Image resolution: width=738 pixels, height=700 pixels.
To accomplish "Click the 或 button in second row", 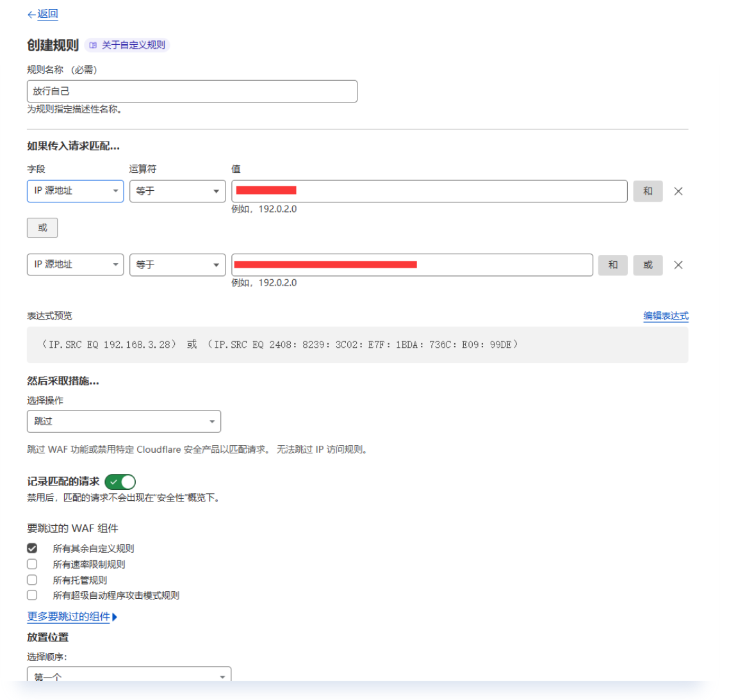I will 648,265.
